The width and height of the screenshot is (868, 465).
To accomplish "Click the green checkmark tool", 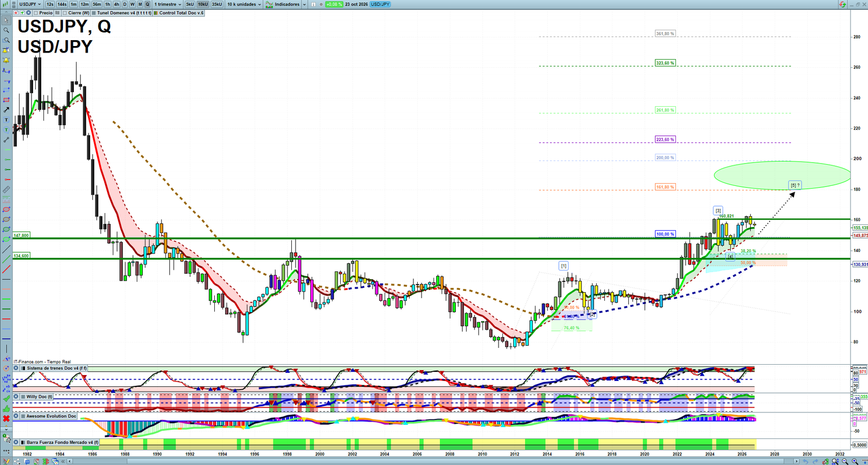I will click(7, 398).
